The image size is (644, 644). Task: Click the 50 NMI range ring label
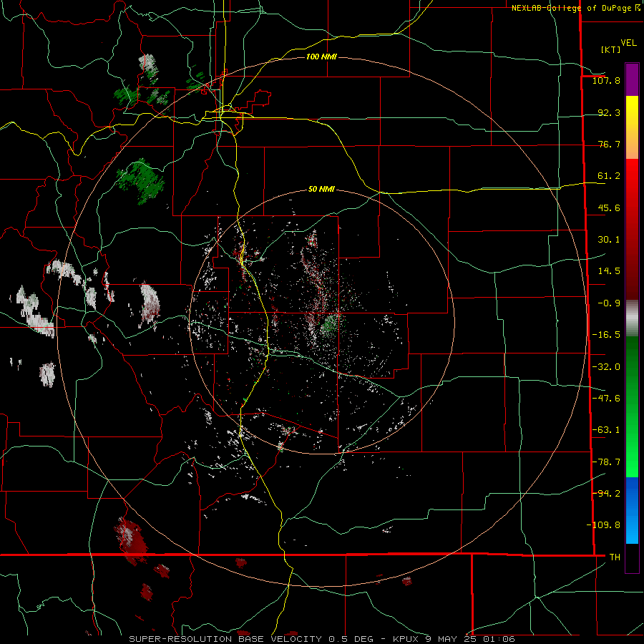pos(321,190)
